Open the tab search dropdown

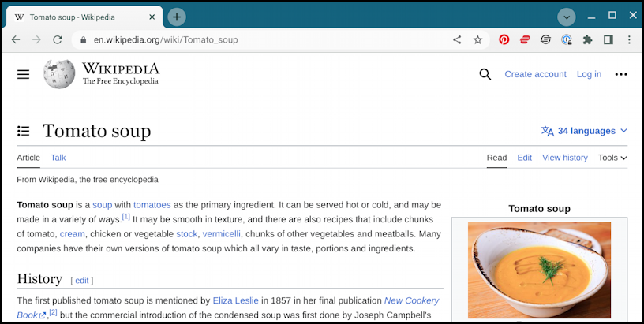[567, 17]
